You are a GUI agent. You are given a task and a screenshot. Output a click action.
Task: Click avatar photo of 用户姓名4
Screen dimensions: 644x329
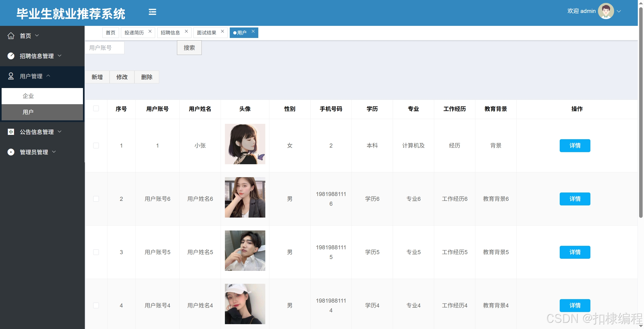click(245, 304)
